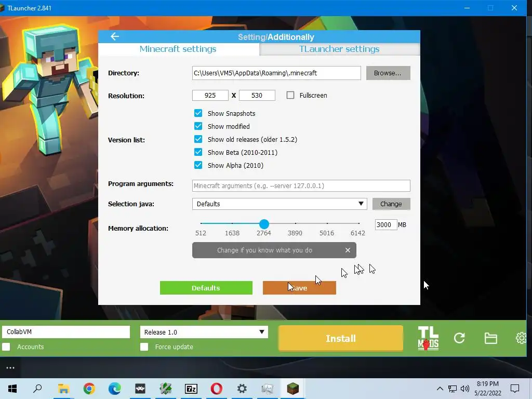Open 7-Zip from taskbar
Image resolution: width=532 pixels, height=399 pixels.
click(191, 389)
